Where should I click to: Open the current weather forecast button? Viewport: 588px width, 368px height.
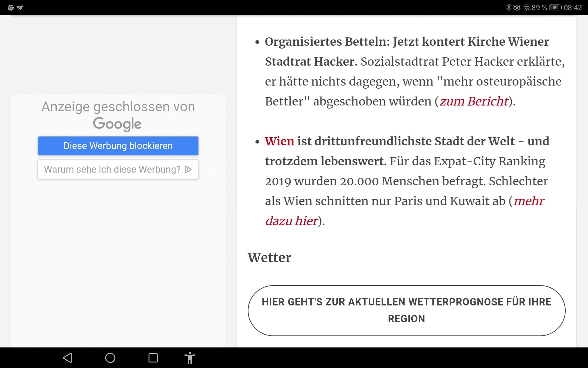[x=406, y=310]
